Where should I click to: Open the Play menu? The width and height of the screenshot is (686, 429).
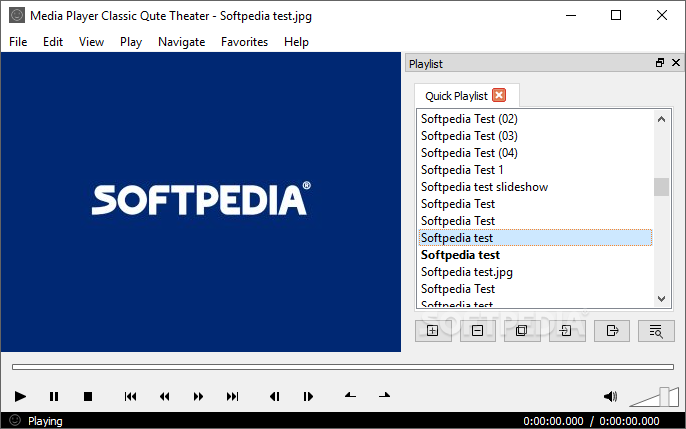point(131,42)
